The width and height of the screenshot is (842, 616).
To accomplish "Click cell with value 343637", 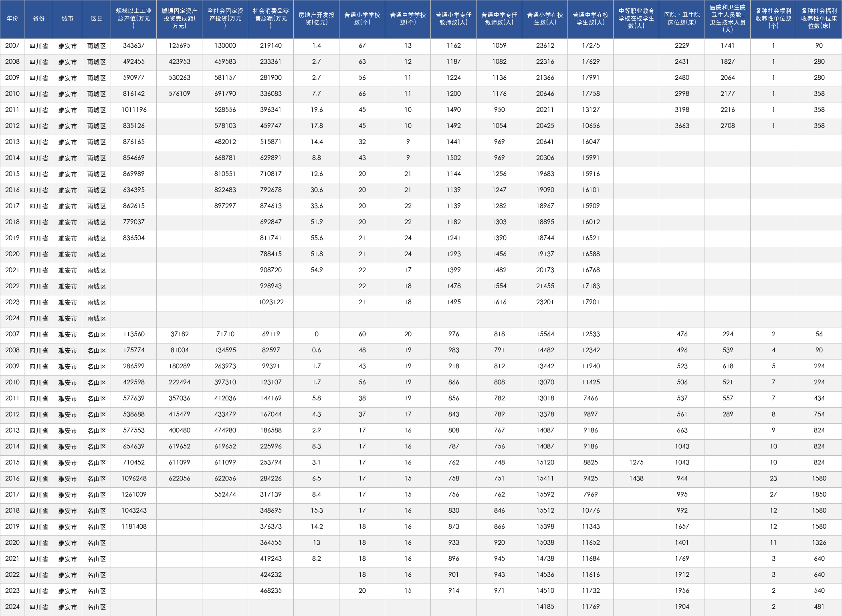I will (x=134, y=46).
